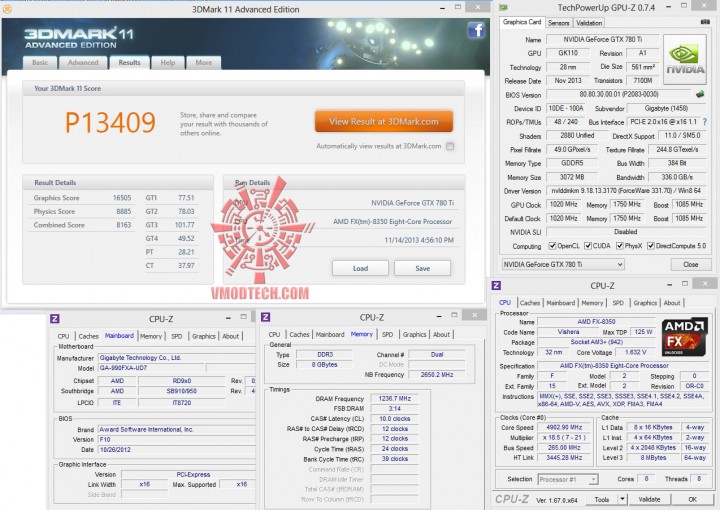
Task: Click the Core Voltage value 1.632 V
Action: (636, 352)
